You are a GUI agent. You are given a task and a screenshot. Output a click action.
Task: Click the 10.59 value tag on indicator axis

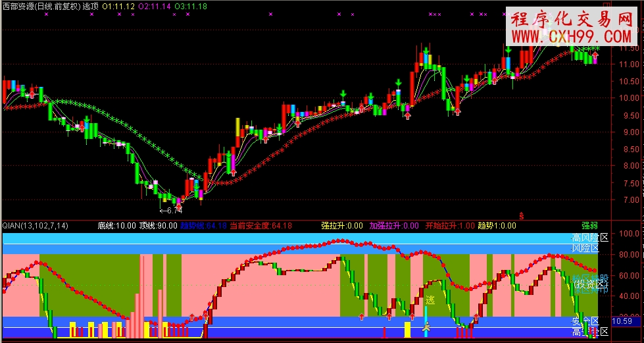tap(622, 321)
